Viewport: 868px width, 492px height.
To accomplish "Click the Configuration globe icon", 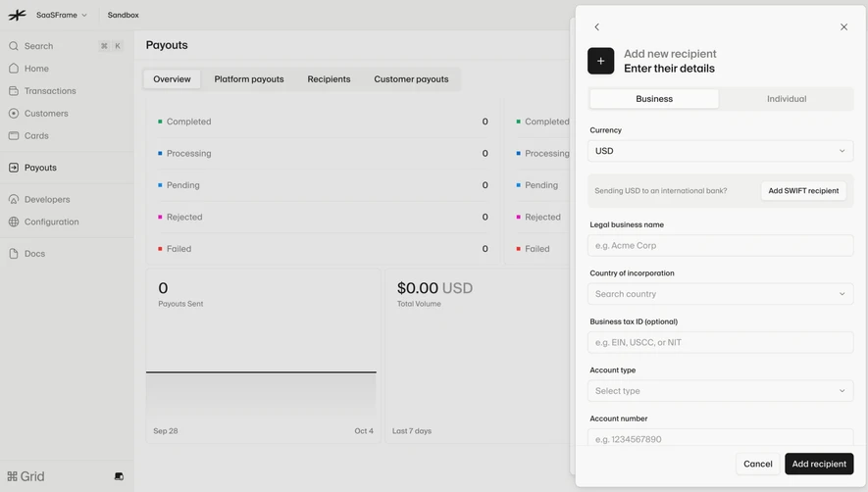I will point(14,221).
